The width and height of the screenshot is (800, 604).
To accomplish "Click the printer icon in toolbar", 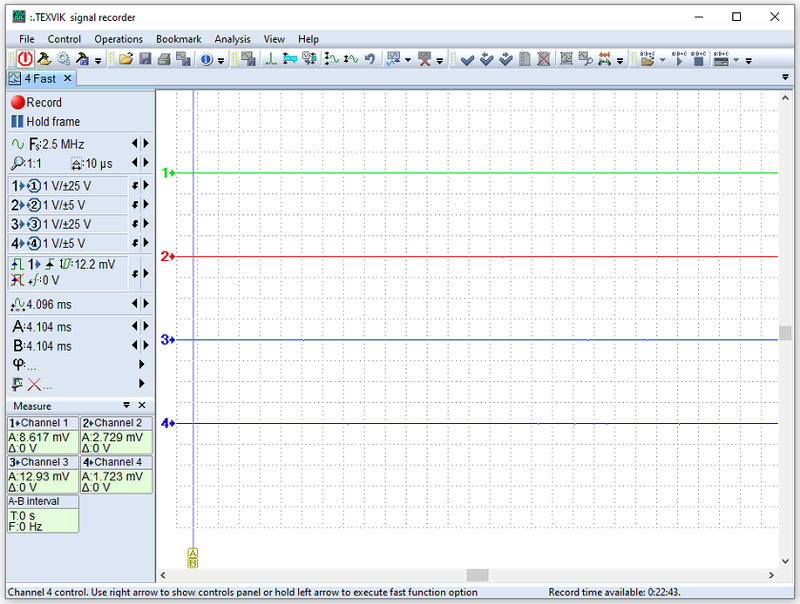I will click(x=164, y=59).
